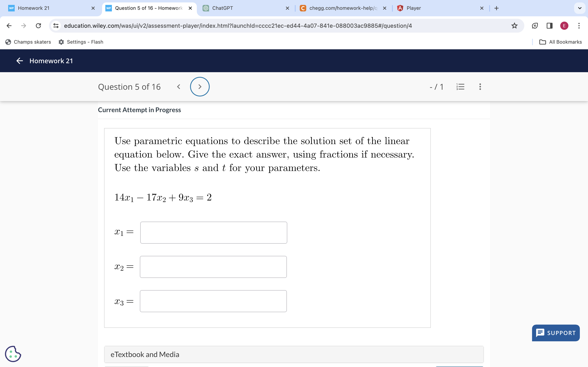The image size is (588, 367).
Task: Open the tab search chevron
Action: tap(580, 8)
